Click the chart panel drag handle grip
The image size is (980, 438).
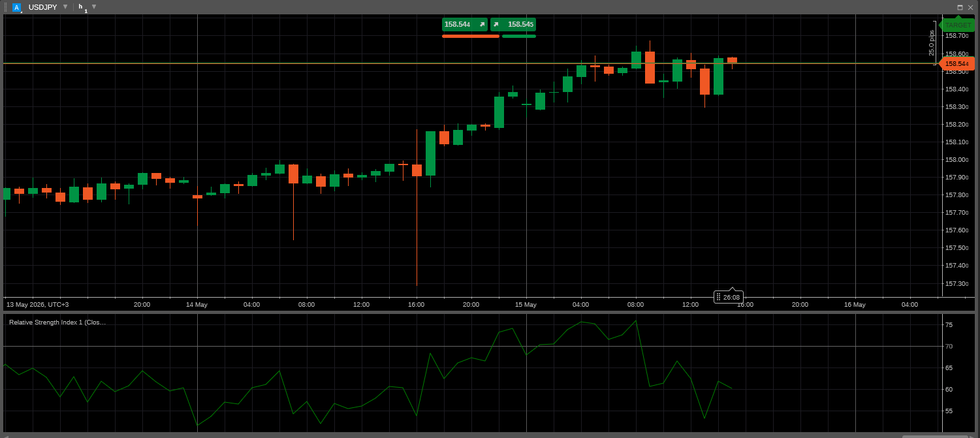click(x=6, y=7)
